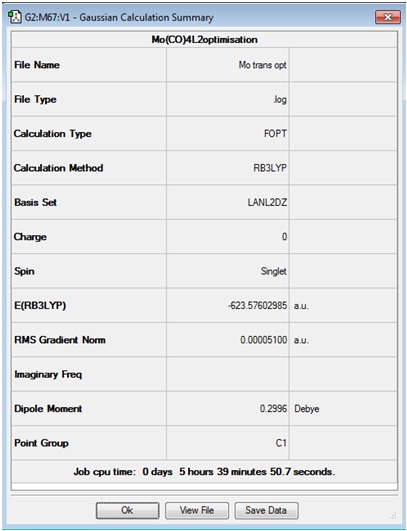Click the Dipole Moment value 0.2996
The height and width of the screenshot is (531, 407).
tap(273, 409)
